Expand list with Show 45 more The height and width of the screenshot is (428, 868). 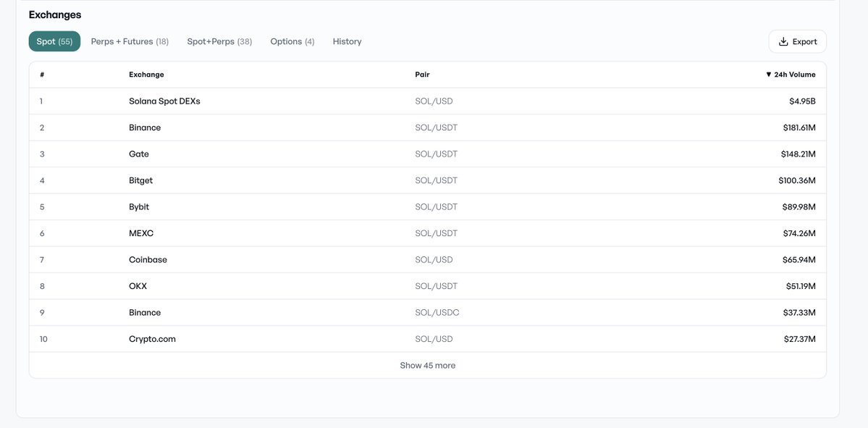[427, 366]
